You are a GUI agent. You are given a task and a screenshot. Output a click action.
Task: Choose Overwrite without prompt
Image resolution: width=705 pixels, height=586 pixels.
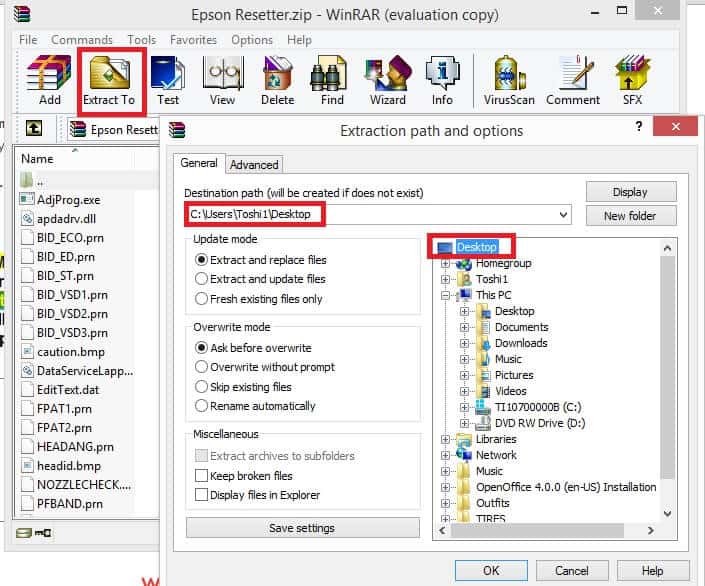tap(202, 367)
